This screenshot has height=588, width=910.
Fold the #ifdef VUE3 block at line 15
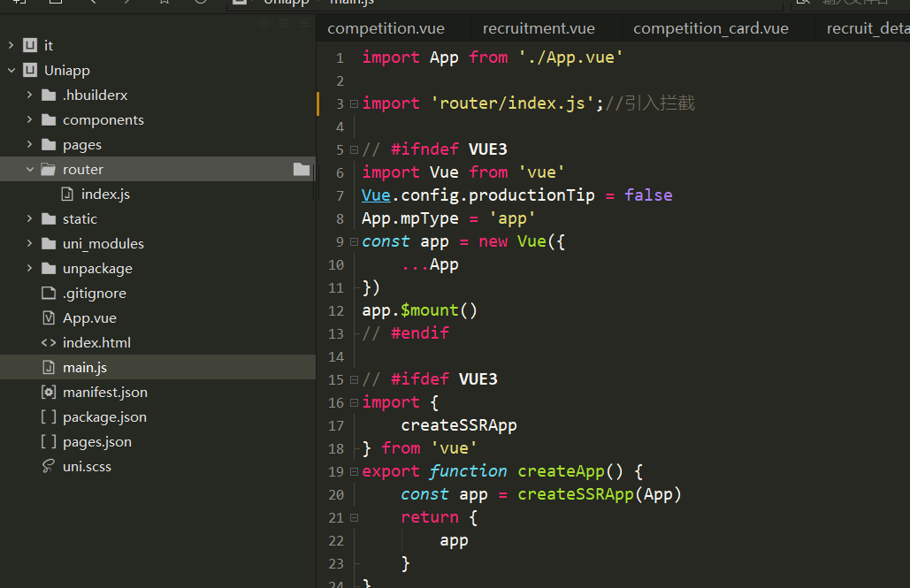(354, 379)
